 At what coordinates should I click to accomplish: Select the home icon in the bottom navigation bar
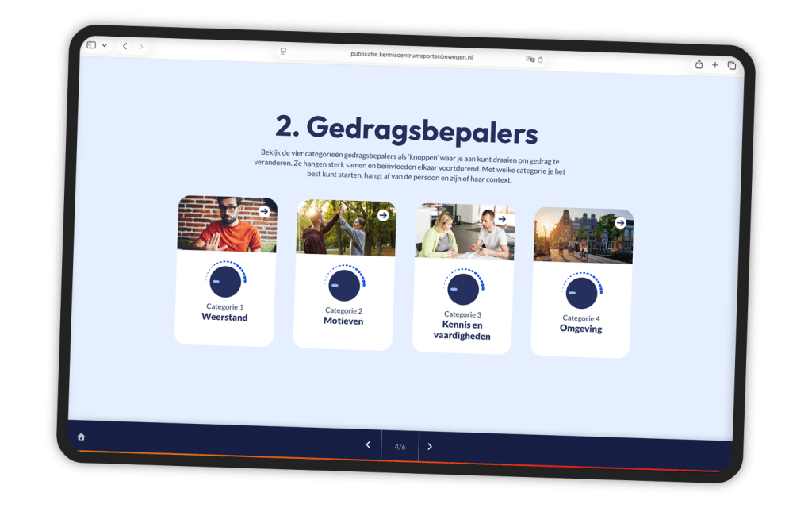click(x=79, y=435)
